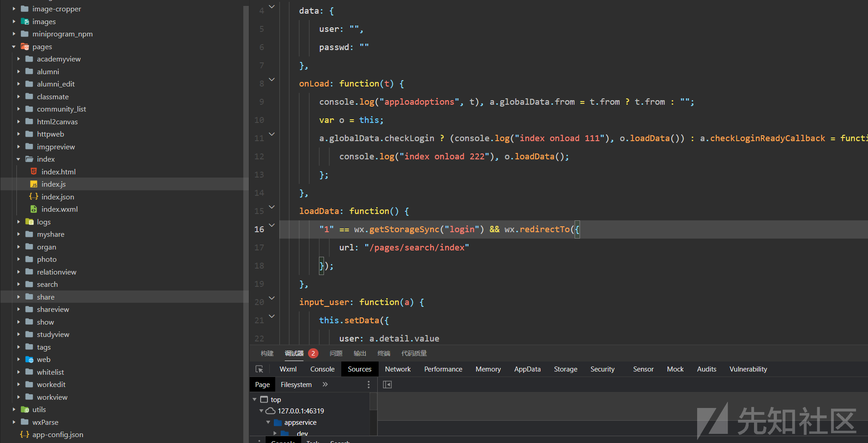Collapse the loadData function at line 15
Screen dimensions: 868x443
[272, 207]
